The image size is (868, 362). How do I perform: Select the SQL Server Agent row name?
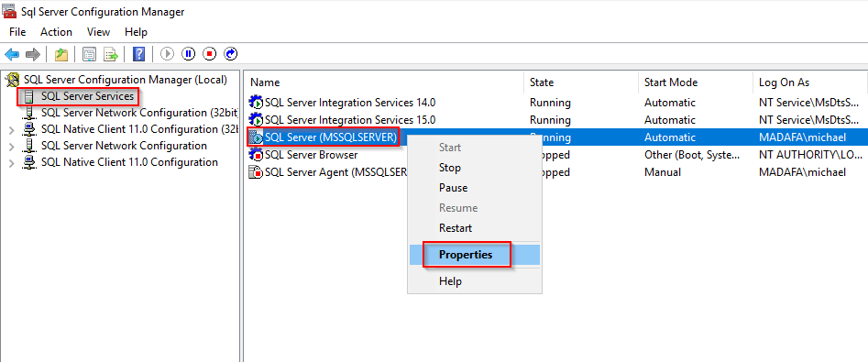[x=336, y=172]
